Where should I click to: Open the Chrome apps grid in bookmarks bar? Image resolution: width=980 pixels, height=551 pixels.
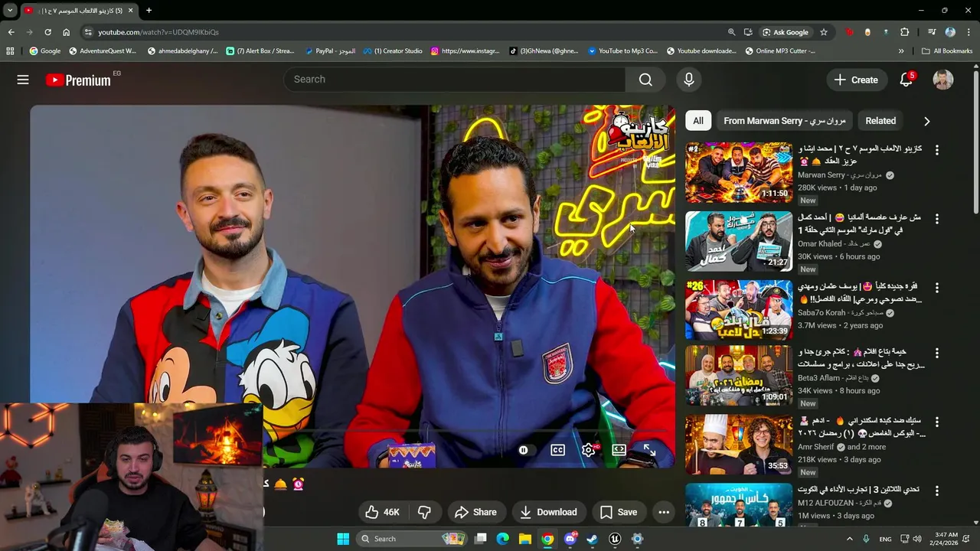point(10,51)
